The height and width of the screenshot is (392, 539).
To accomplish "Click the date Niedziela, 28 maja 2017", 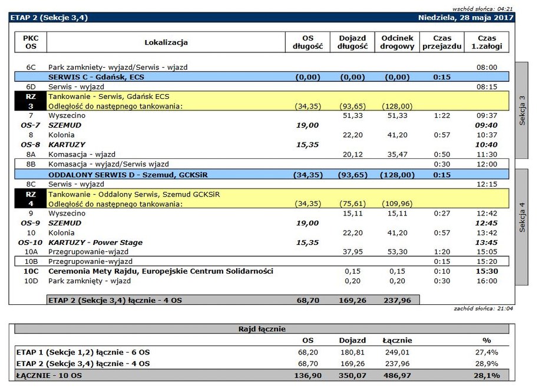I will (x=465, y=18).
